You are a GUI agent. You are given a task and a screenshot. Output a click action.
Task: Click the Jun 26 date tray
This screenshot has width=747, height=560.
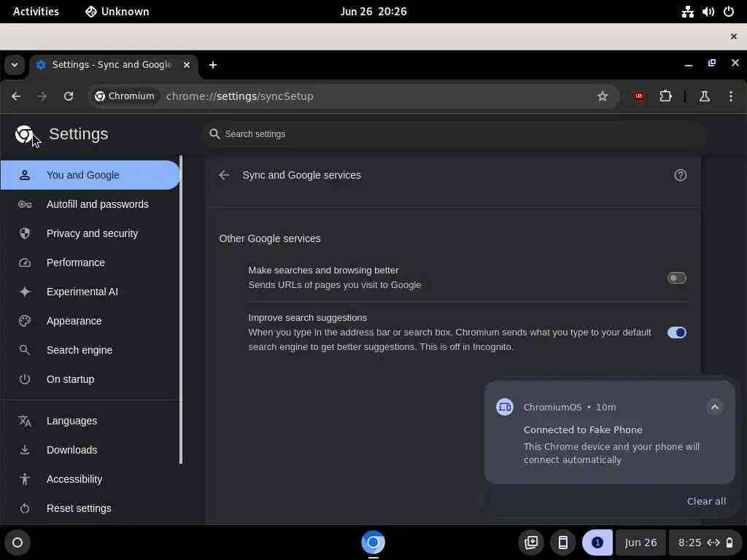[640, 542]
